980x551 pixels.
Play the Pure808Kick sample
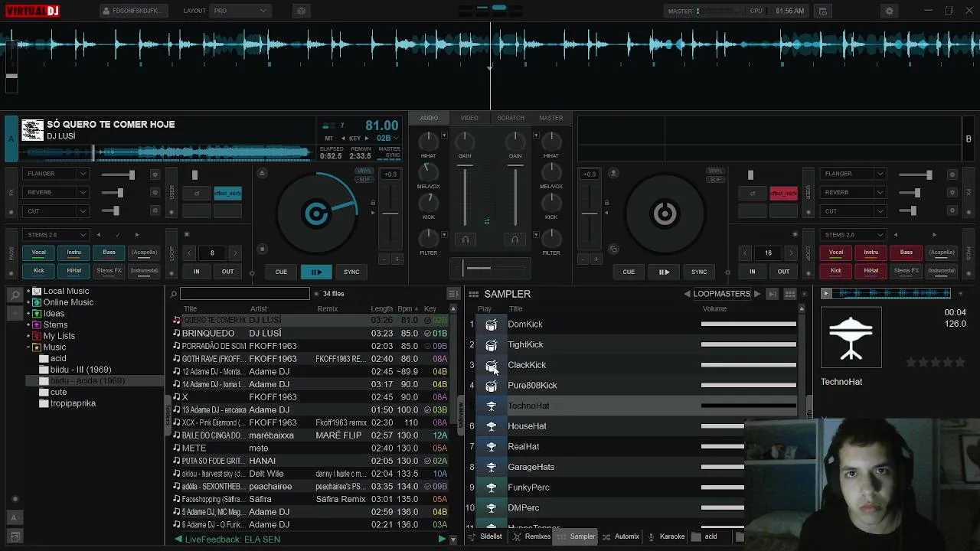[492, 386]
